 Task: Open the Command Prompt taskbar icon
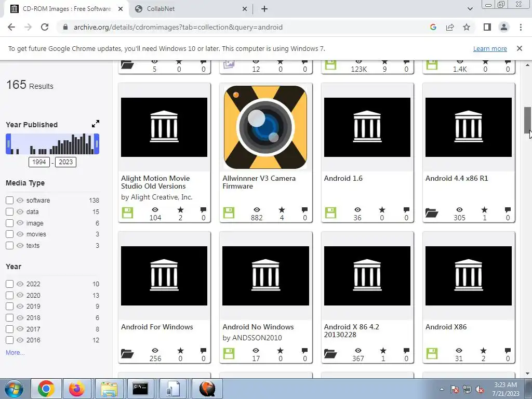(x=140, y=389)
